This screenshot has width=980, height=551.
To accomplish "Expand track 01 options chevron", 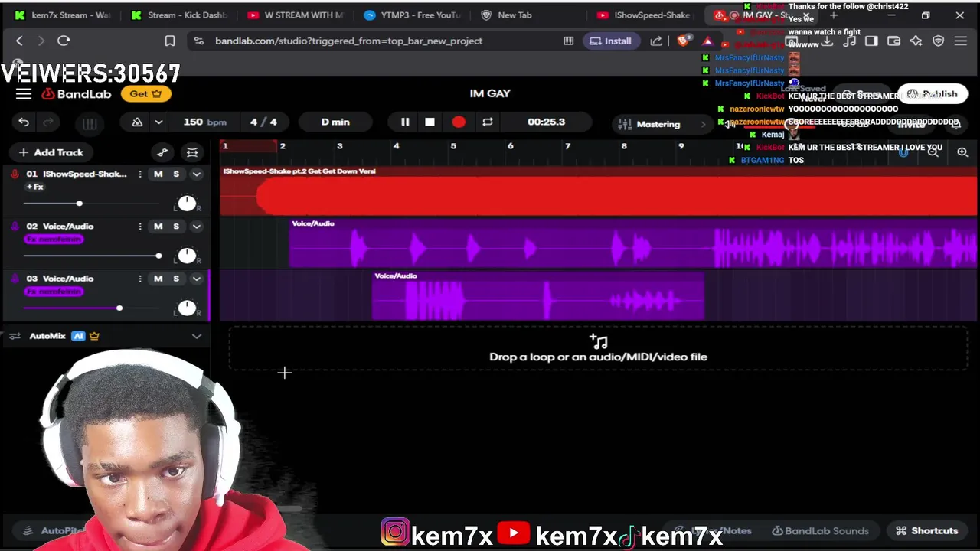I will 197,174.
